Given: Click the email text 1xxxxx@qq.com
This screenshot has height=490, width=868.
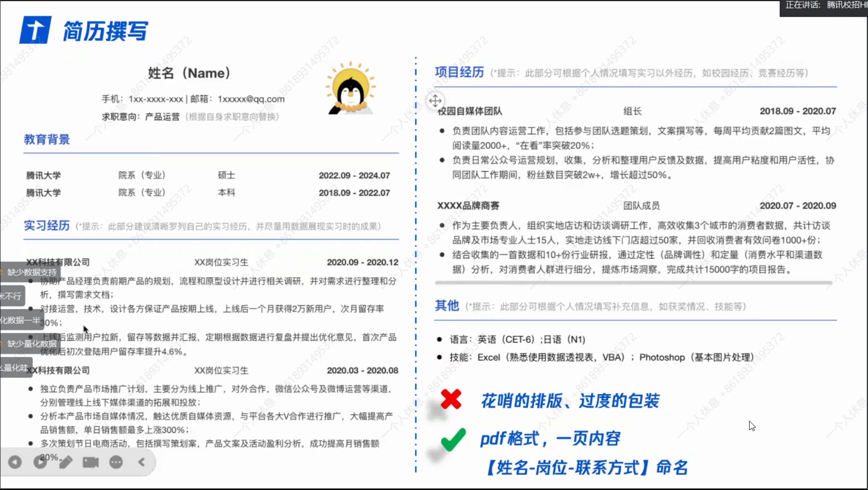Looking at the screenshot, I should (251, 99).
